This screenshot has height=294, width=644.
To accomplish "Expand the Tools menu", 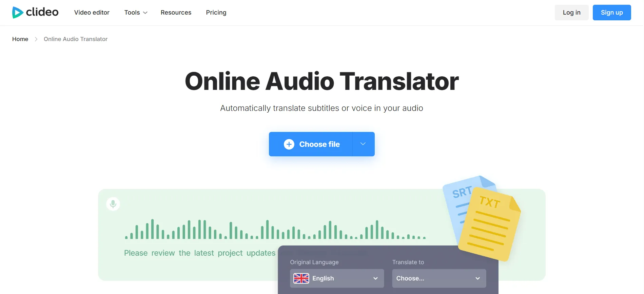I will tap(136, 13).
